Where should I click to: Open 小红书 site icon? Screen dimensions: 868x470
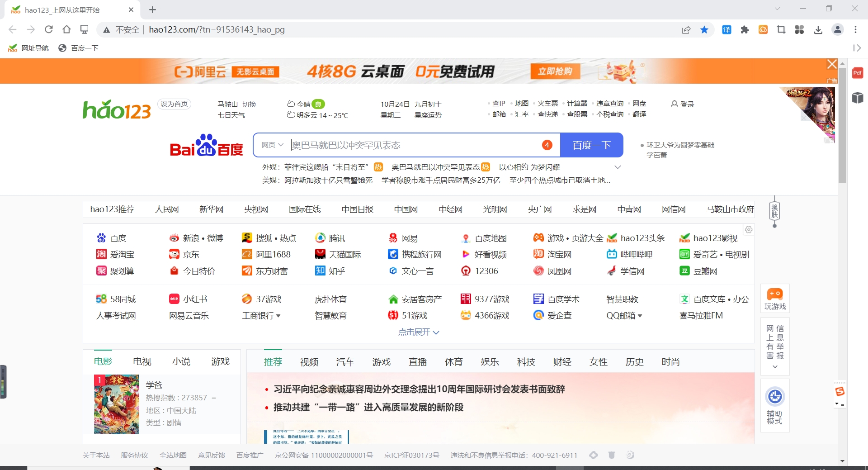174,299
